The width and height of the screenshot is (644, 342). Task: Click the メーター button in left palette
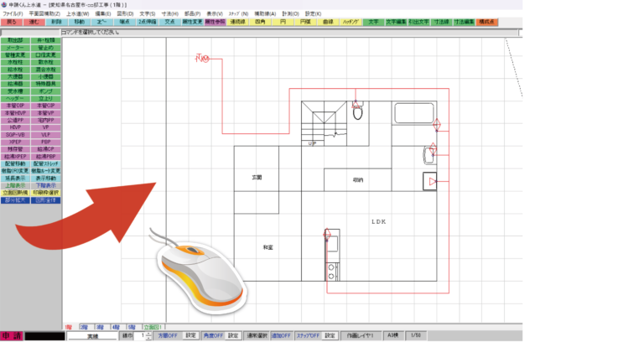click(x=15, y=48)
